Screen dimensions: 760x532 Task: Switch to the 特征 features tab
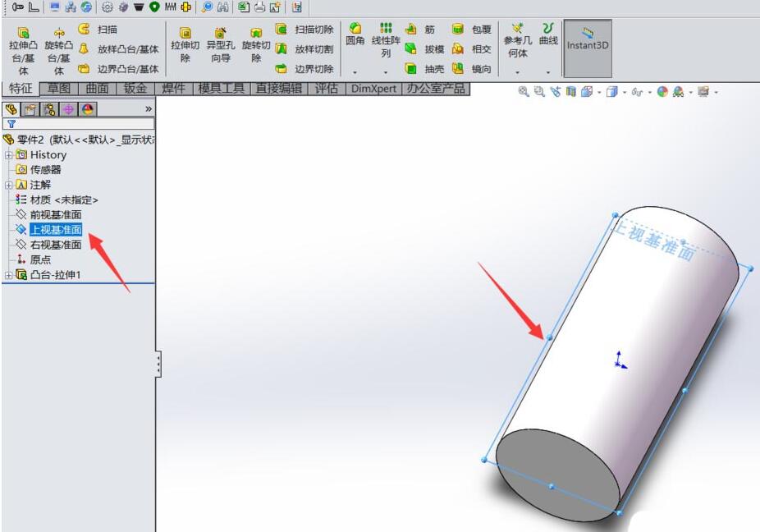[x=21, y=89]
